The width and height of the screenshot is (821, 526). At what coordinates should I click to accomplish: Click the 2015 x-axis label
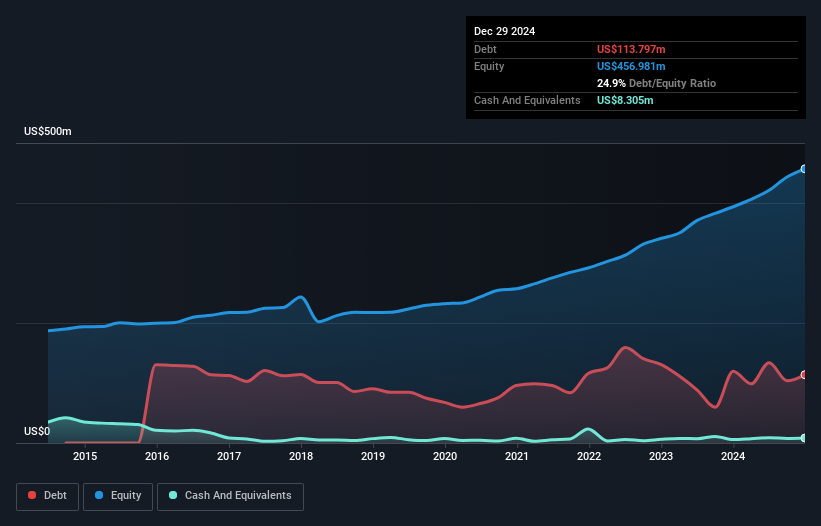click(85, 456)
